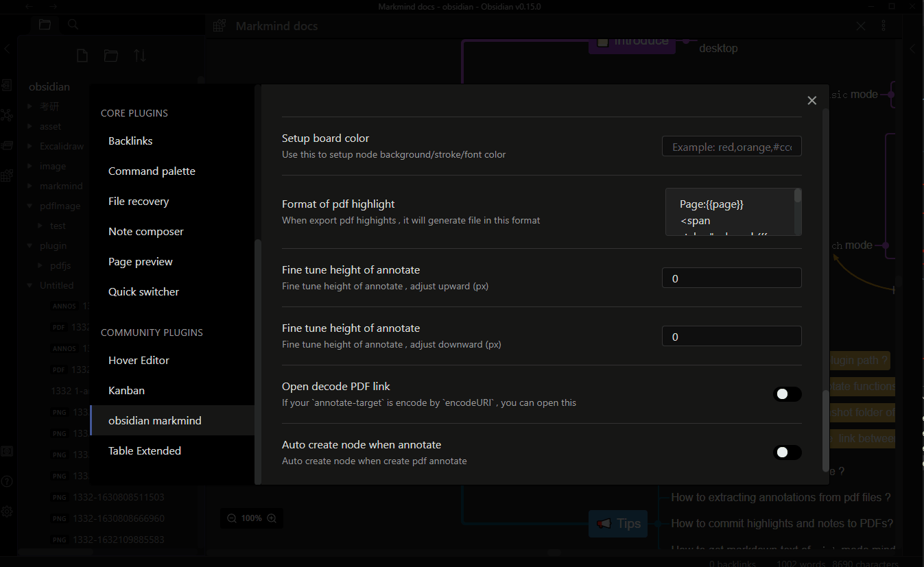Image resolution: width=924 pixels, height=567 pixels.
Task: Open Page preview settings
Action: click(x=171, y=262)
